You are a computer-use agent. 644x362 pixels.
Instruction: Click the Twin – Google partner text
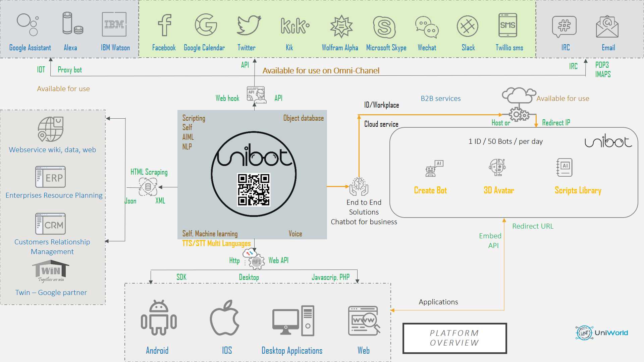[51, 293]
